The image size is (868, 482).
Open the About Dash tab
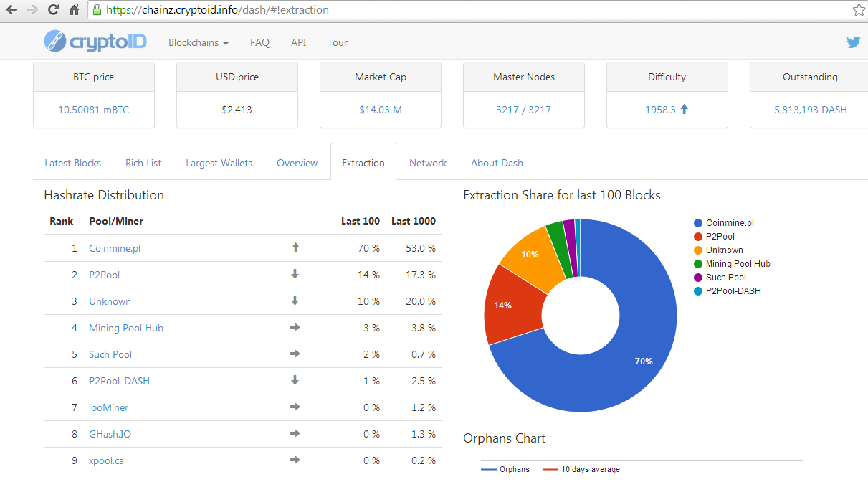click(x=497, y=163)
